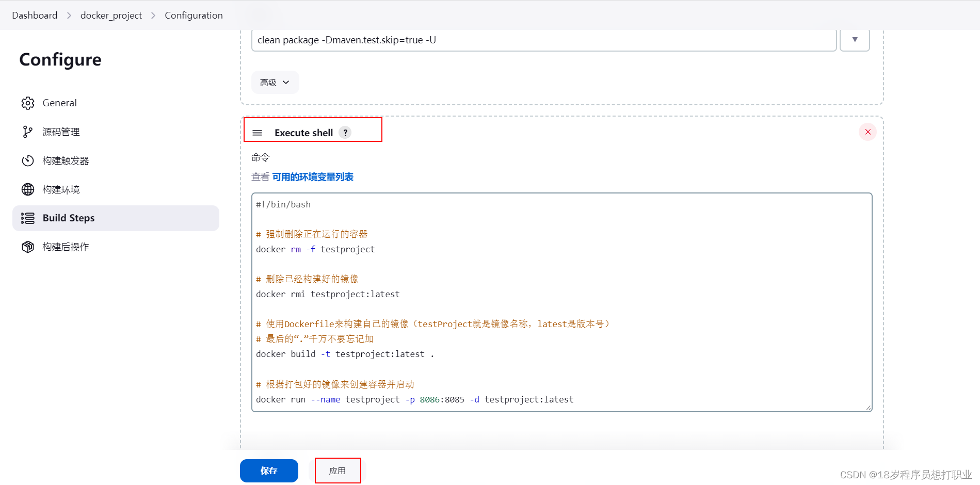Click the Configure page heading
This screenshot has height=485, width=980.
60,60
